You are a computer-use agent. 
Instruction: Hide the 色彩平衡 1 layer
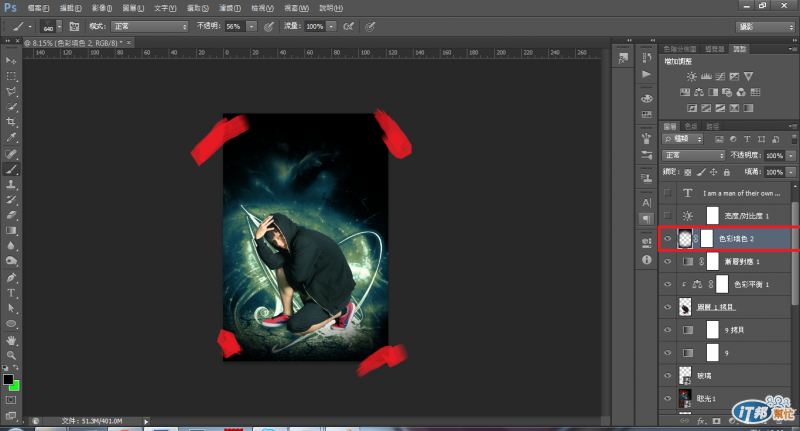point(667,284)
